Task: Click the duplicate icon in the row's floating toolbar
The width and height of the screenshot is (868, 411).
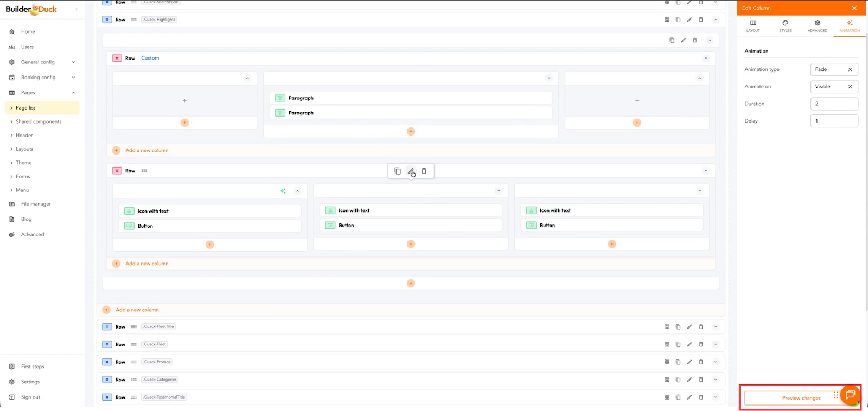Action: point(398,171)
